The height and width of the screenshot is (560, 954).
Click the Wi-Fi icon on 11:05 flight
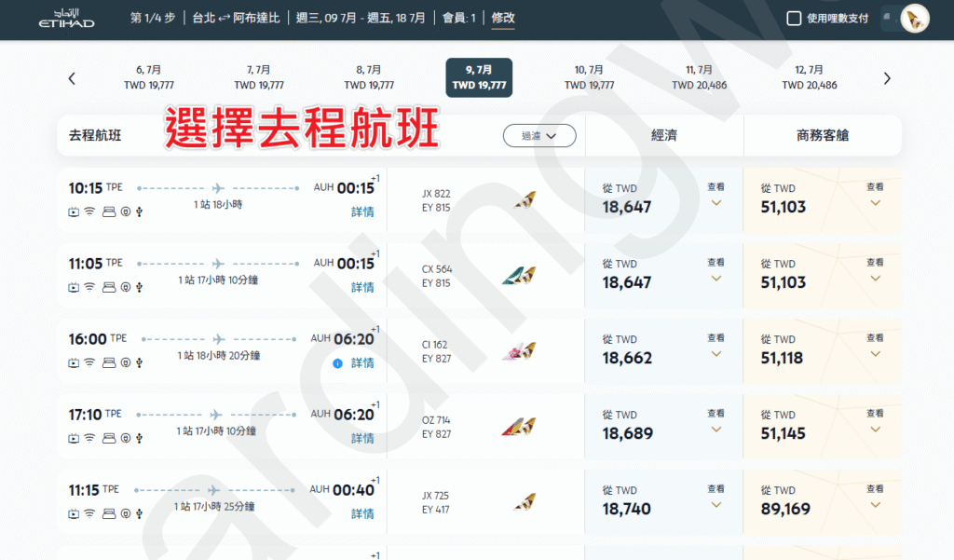coord(89,287)
